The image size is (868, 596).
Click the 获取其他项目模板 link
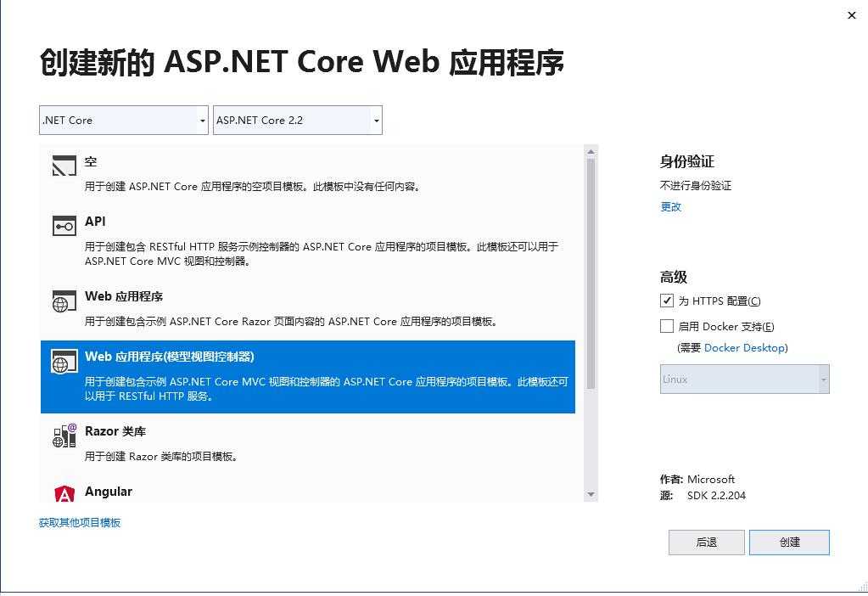pyautogui.click(x=80, y=522)
